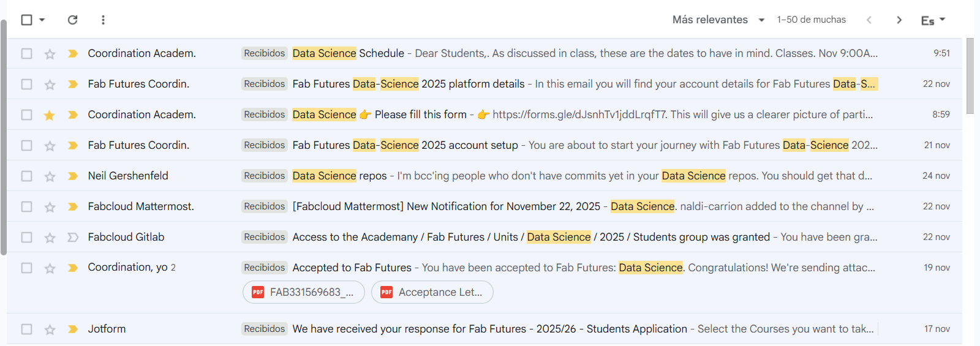
Task: Check the Jotform email checkbox
Action: 26,329
